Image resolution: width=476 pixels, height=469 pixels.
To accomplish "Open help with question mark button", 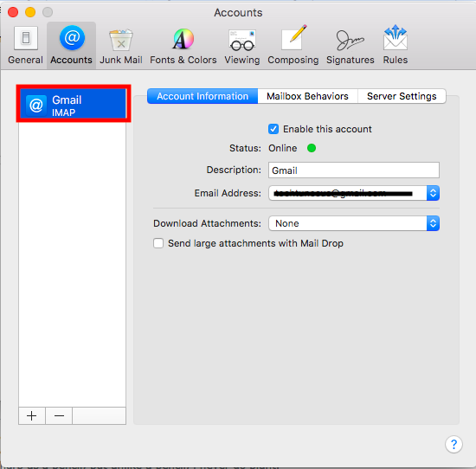I will point(453,445).
